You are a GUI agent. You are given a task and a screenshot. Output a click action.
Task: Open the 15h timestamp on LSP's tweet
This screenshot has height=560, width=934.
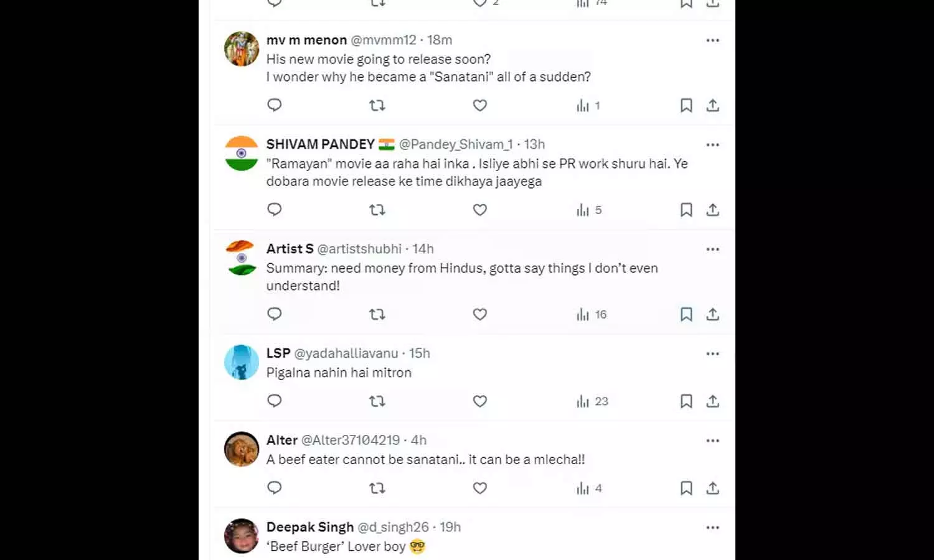420,353
